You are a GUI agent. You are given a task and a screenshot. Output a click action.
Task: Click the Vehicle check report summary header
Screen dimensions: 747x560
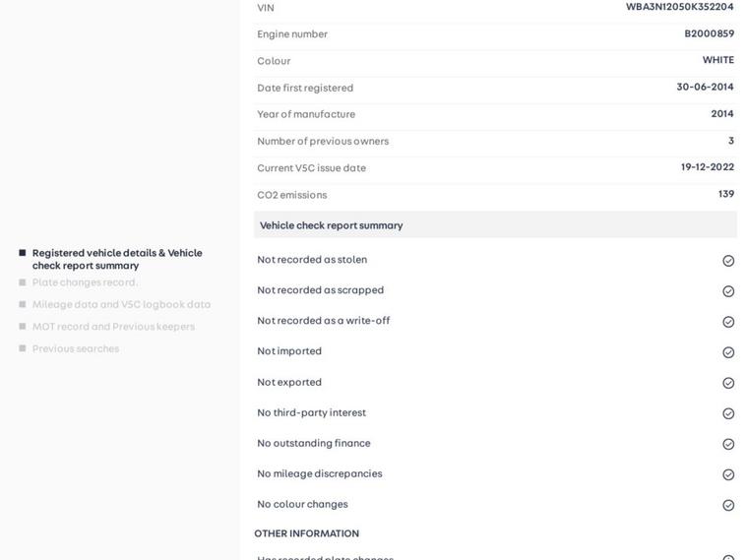[x=331, y=225]
